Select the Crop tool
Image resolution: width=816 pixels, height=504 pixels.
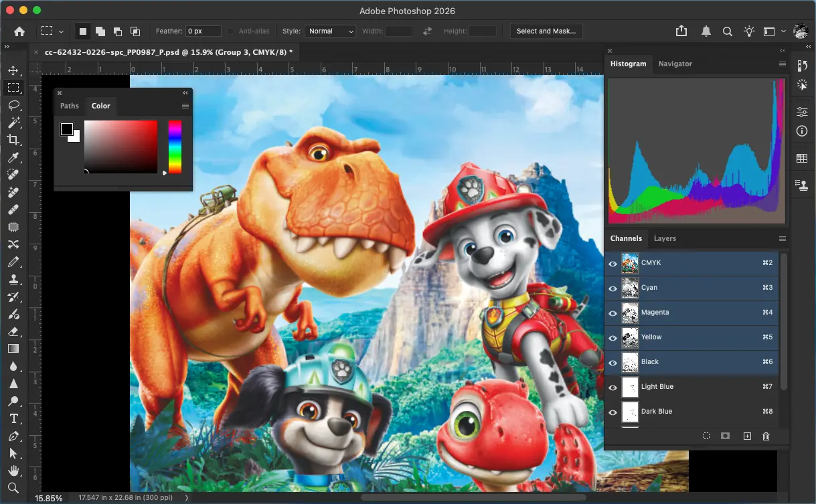13,140
